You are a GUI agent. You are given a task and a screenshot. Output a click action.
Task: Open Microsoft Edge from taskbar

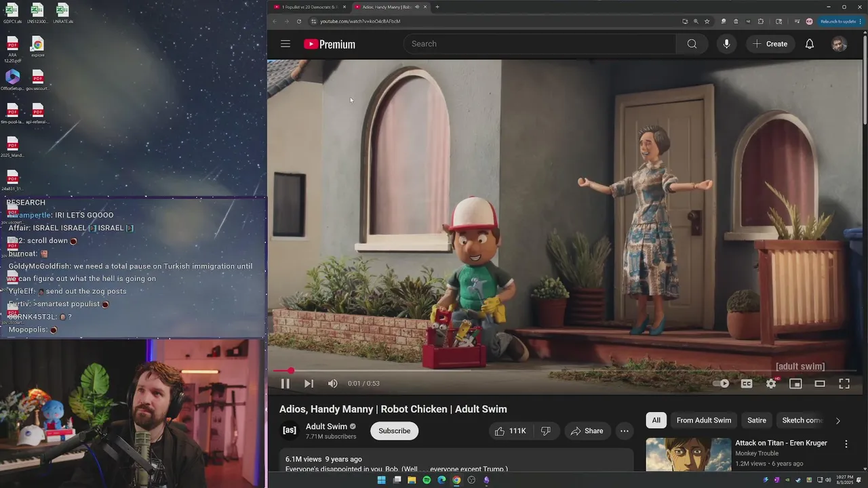(441, 480)
